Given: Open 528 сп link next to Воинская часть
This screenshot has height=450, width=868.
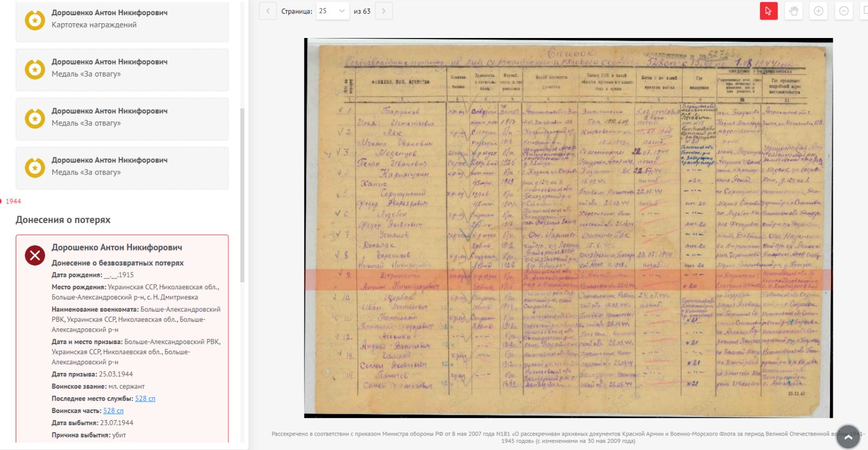Looking at the screenshot, I should [113, 411].
